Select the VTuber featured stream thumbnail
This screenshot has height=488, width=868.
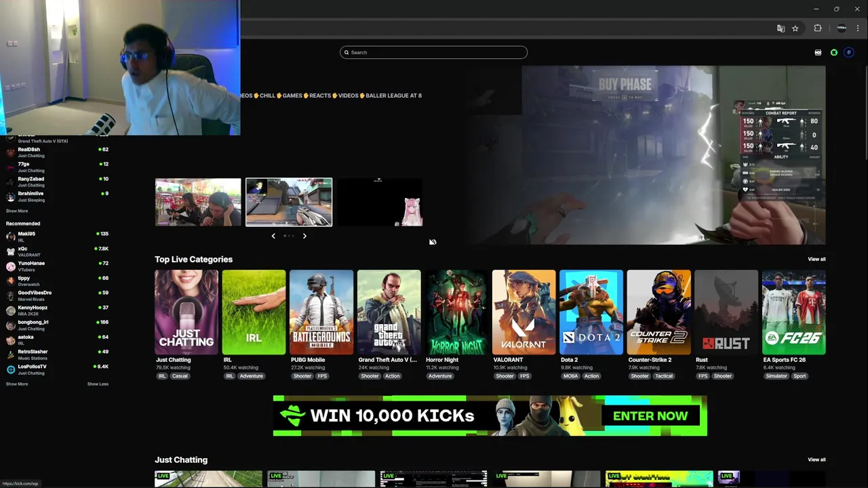[380, 202]
